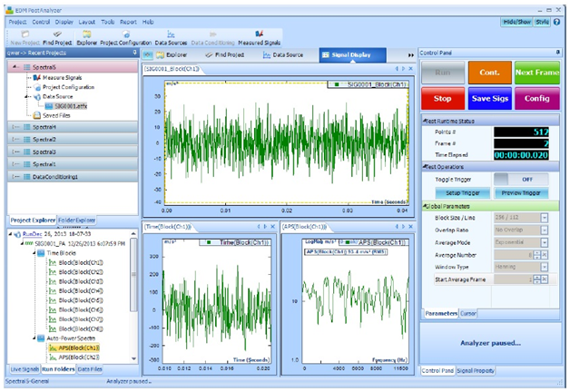Viewport: 570px width, 392px height.
Task: Click the help question mark icon
Action: point(557,22)
